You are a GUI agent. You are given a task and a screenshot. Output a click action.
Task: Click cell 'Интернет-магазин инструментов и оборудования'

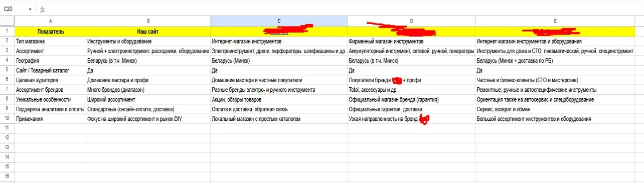click(555, 41)
